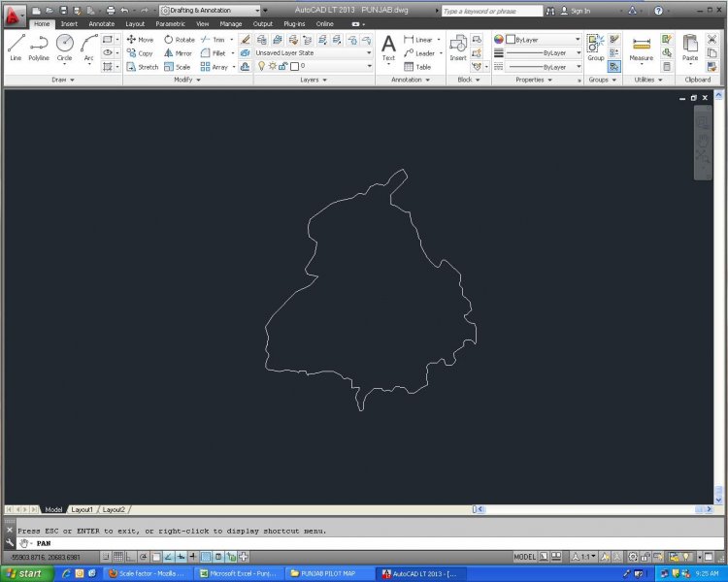This screenshot has width=728, height=582.
Task: Open the Measure utility
Action: [x=641, y=47]
